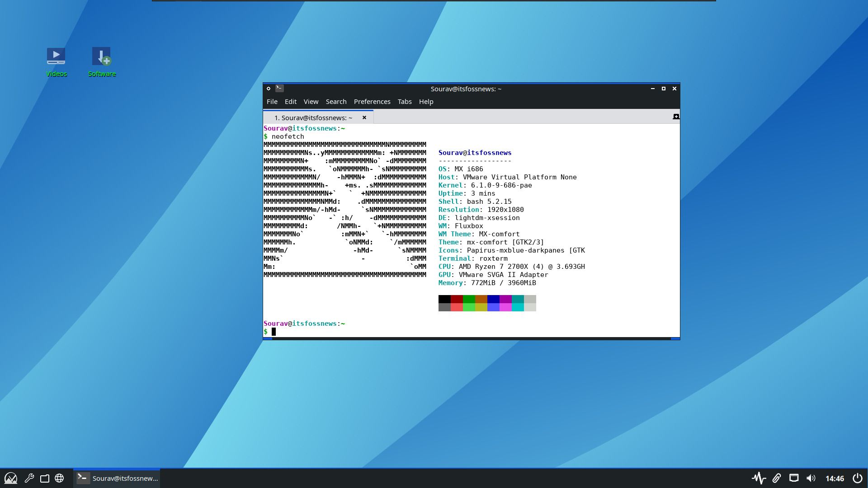Open the file manager icon in taskbar
868x488 pixels.
pyautogui.click(x=44, y=478)
